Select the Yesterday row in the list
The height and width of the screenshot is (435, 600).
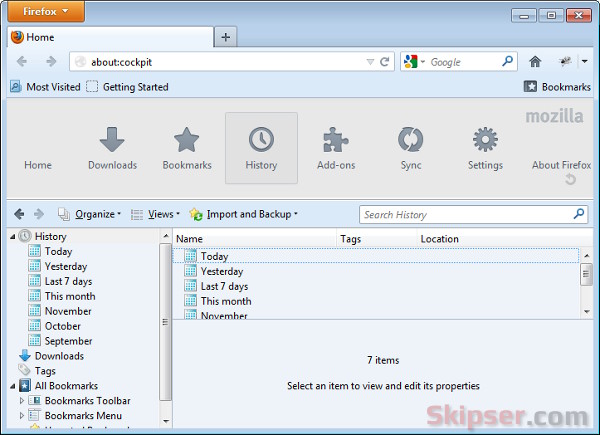pos(376,271)
